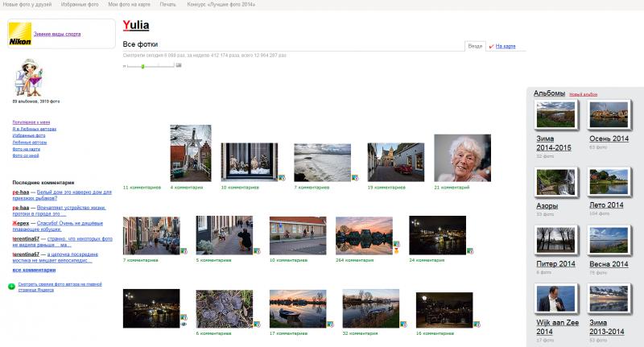Open Конкурс «Лучшие фото 2014» menu item

[x=221, y=5]
